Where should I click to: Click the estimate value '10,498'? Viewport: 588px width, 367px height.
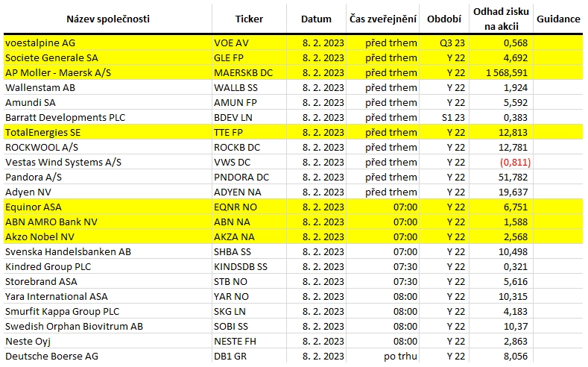click(513, 252)
